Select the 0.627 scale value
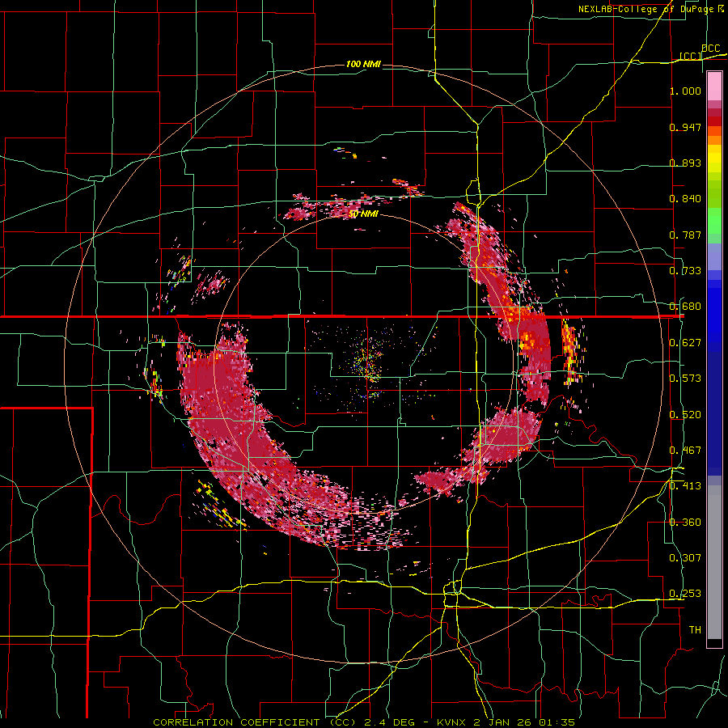The height and width of the screenshot is (728, 728). 685,343
